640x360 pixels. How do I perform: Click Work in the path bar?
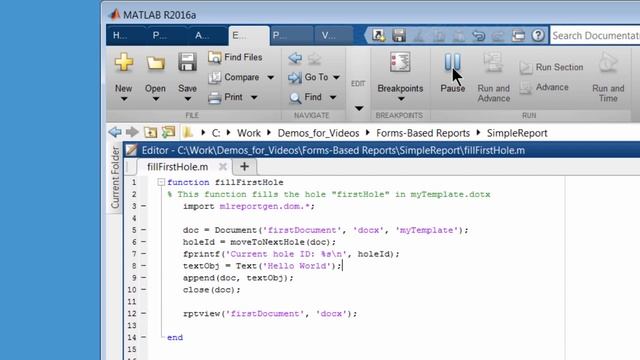(249, 133)
